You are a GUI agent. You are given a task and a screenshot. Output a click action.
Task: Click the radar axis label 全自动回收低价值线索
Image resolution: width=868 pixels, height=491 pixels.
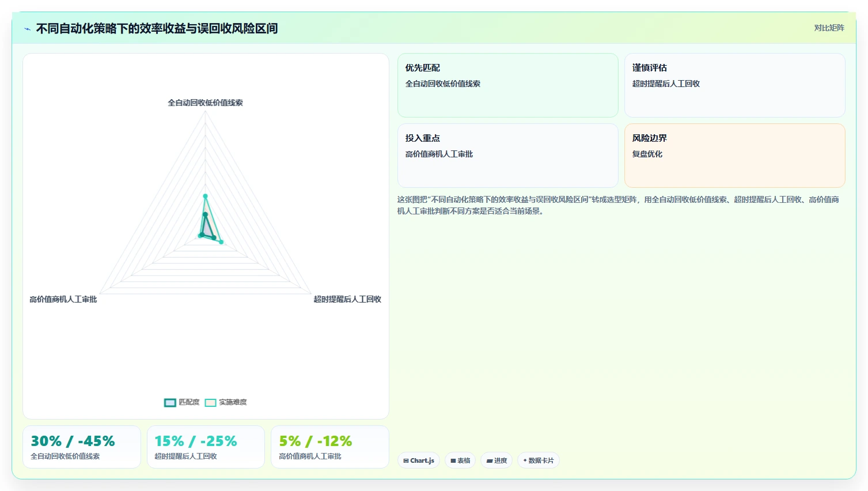205,103
